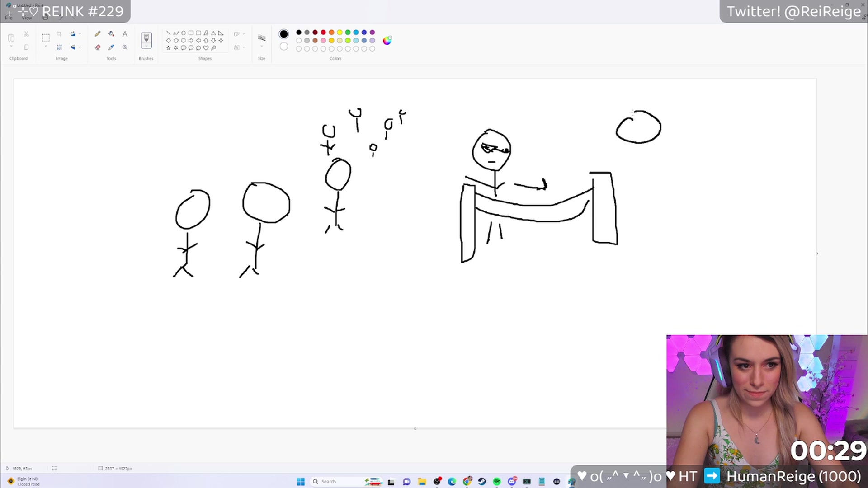Choose the purple color swatch

tap(372, 32)
